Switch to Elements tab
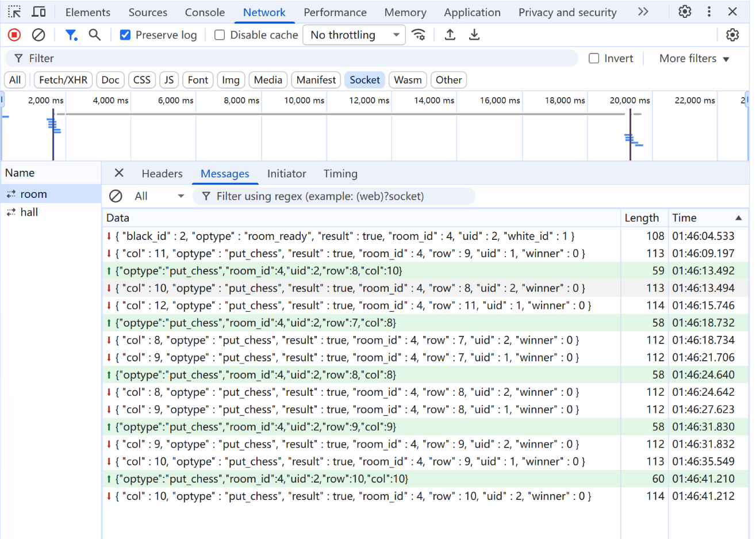The width and height of the screenshot is (756, 539). [88, 12]
